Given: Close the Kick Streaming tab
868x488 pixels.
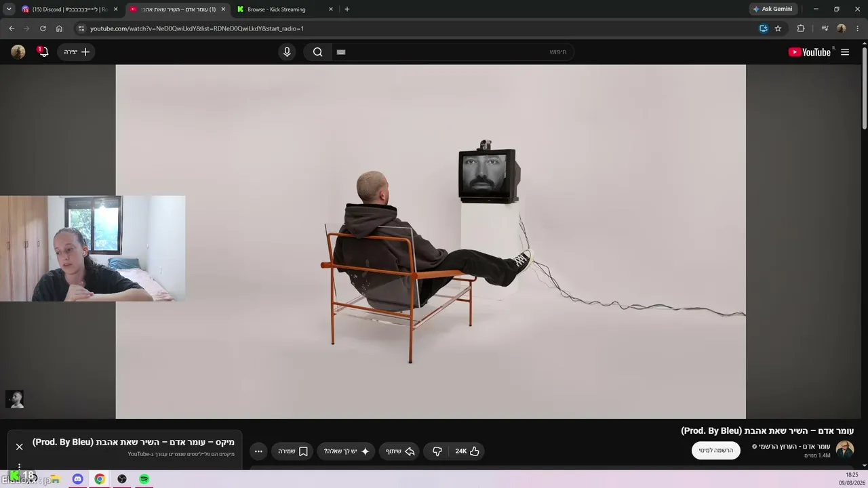Looking at the screenshot, I should point(331,9).
